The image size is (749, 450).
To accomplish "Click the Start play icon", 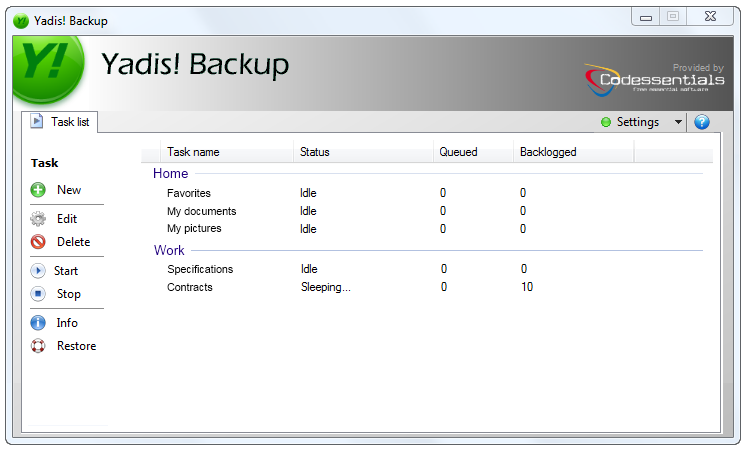I will 38,271.
